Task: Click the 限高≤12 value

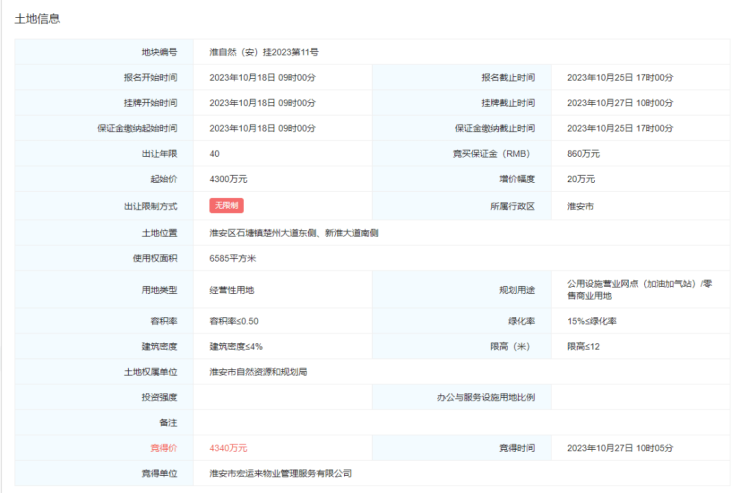Action: pyautogui.click(x=583, y=347)
